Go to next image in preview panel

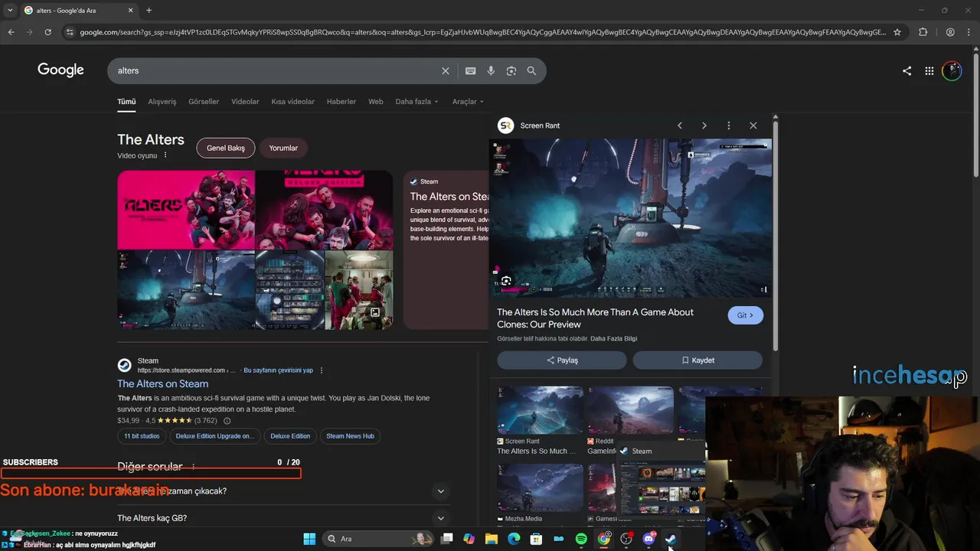click(704, 126)
